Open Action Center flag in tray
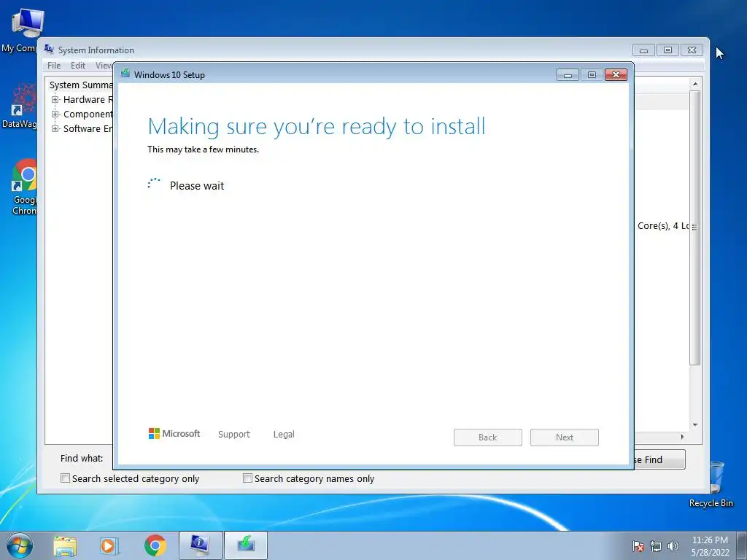The image size is (747, 560). (x=638, y=546)
